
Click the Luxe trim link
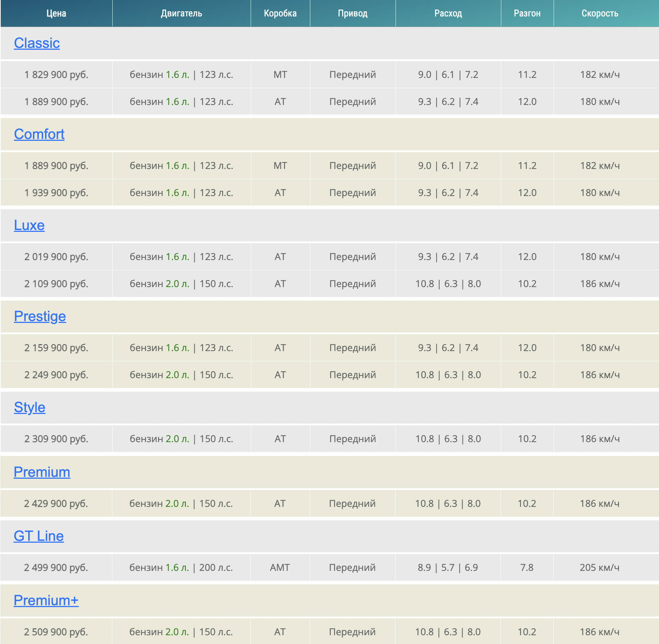coord(29,225)
